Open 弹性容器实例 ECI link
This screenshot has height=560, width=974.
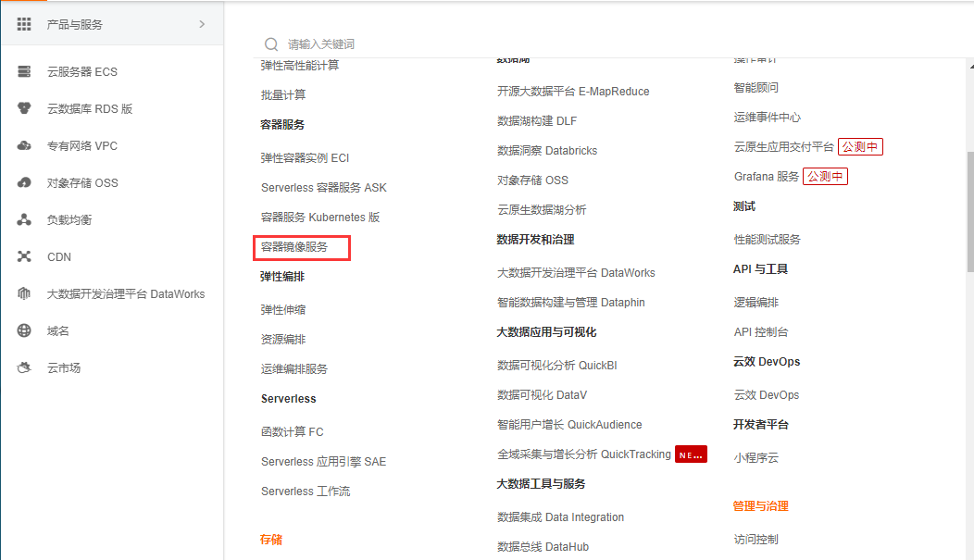click(305, 158)
